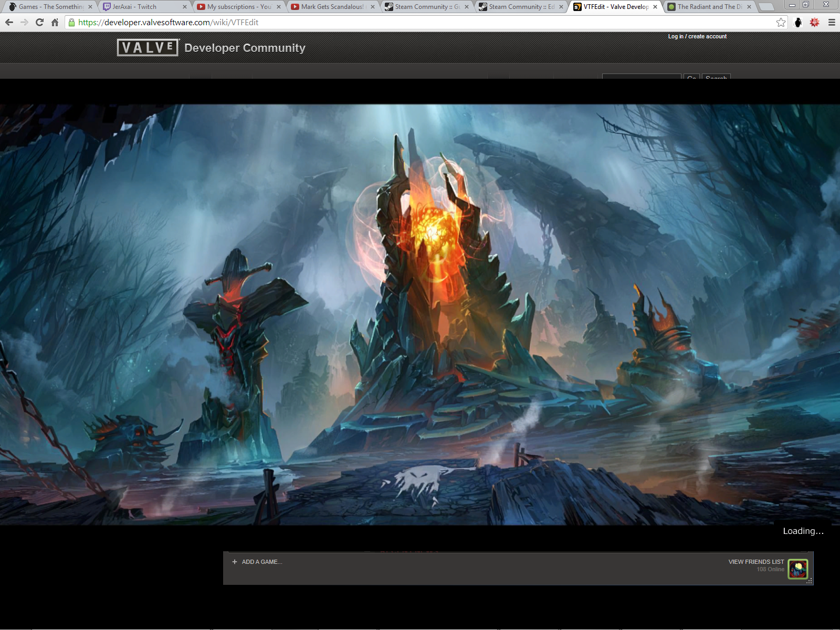This screenshot has width=840, height=630.
Task: Click the wiki Go button
Action: click(691, 77)
